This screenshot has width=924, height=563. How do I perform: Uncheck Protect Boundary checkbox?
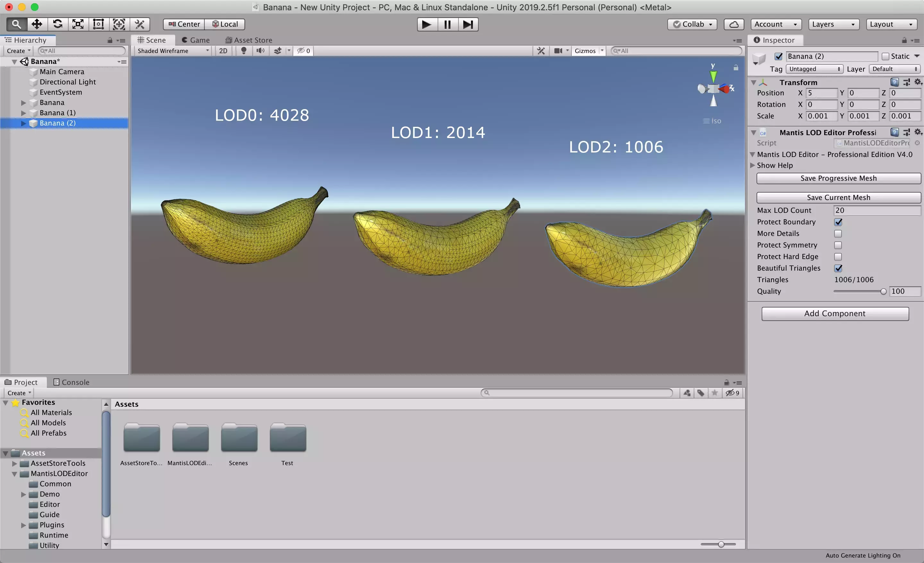click(x=838, y=222)
